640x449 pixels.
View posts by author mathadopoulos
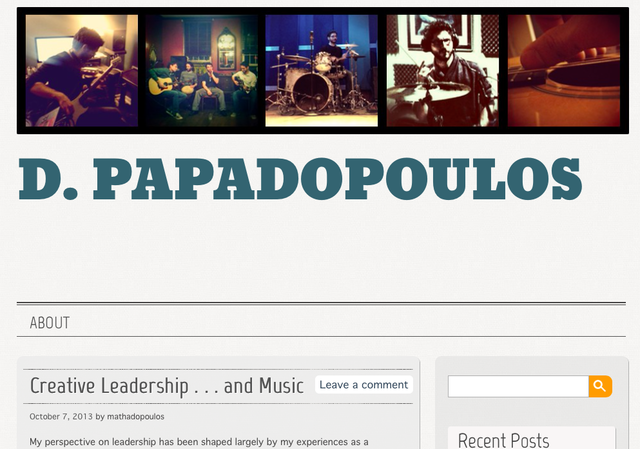[136, 416]
